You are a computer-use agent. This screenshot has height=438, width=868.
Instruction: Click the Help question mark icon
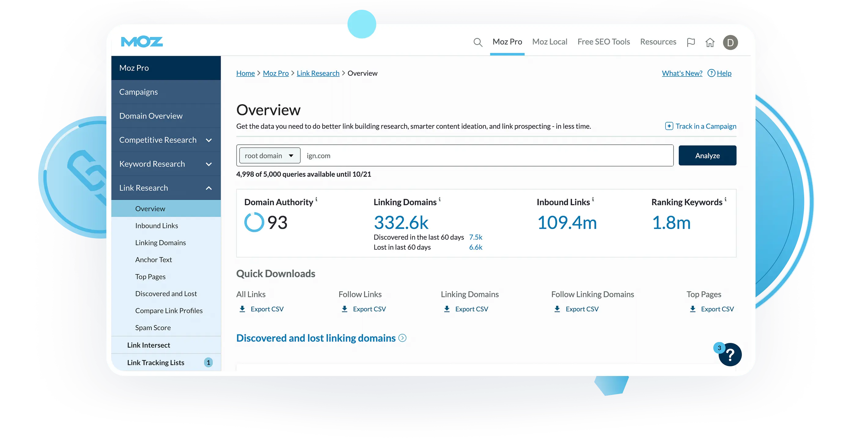[711, 73]
